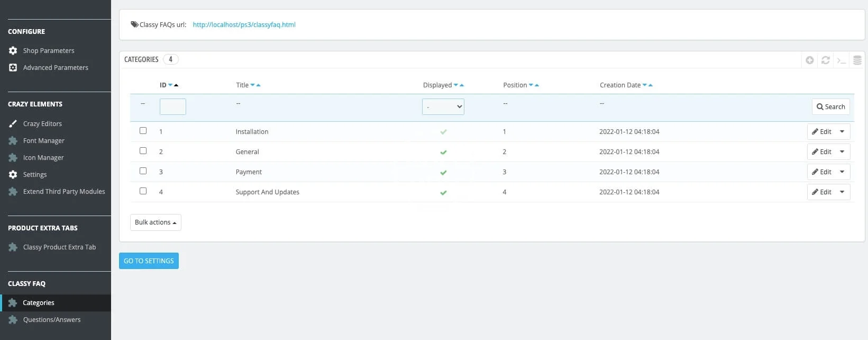Image resolution: width=868 pixels, height=340 pixels.
Task: Click the ID filter input field
Action: [x=173, y=106]
